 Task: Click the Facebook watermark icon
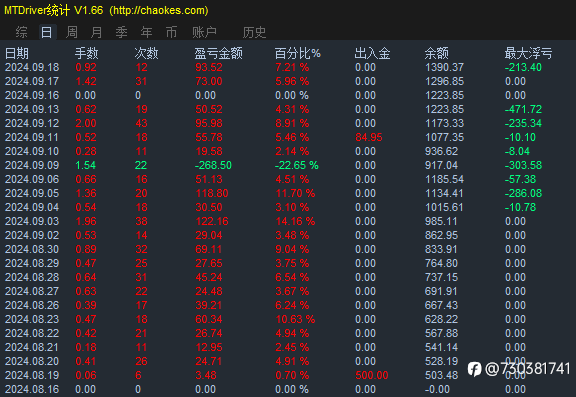pos(474,369)
